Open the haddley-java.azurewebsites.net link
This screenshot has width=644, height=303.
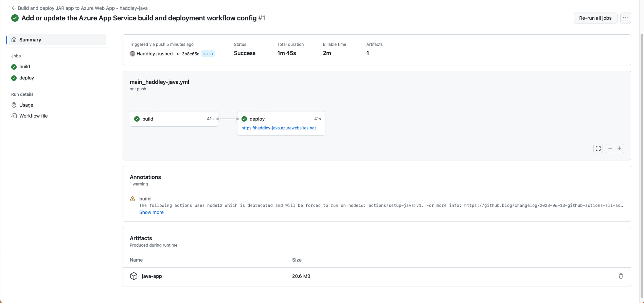279,128
